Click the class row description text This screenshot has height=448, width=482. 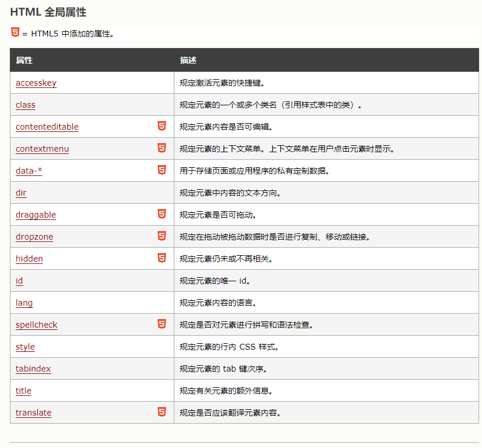(x=271, y=105)
